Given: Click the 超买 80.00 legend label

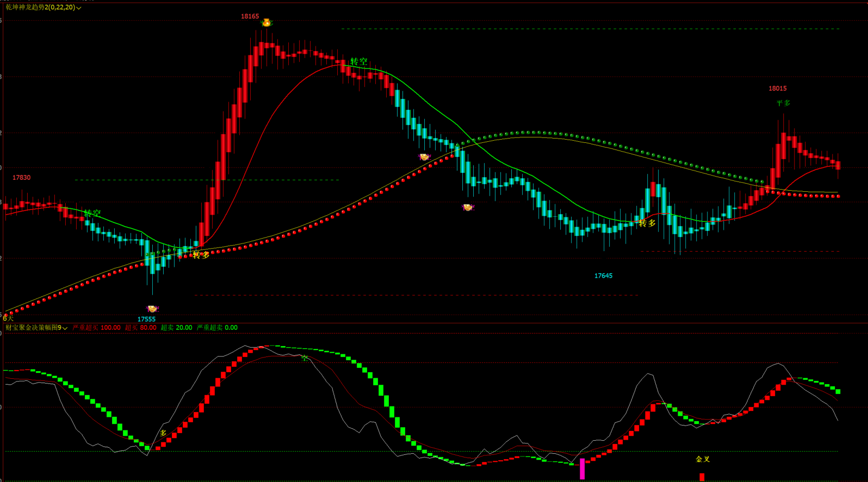Looking at the screenshot, I should pos(140,328).
